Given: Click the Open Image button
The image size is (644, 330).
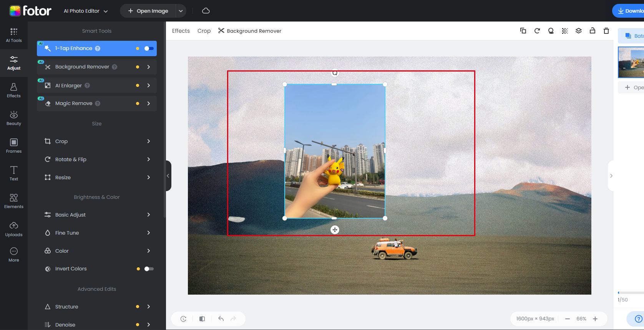Looking at the screenshot, I should [148, 11].
